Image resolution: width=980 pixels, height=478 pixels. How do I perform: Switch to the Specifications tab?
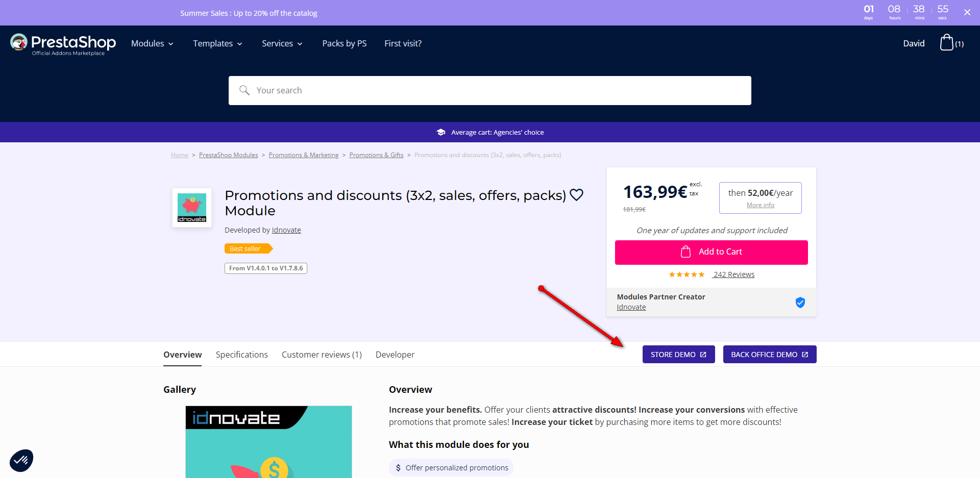(241, 355)
